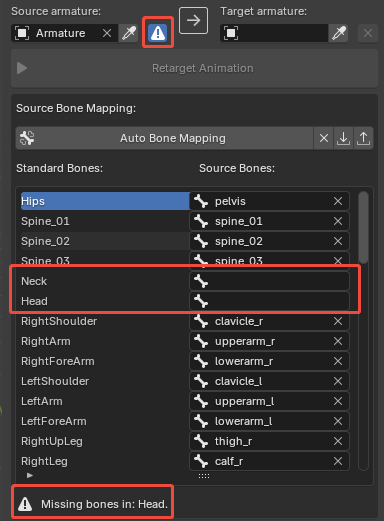Click the Retarget Animation button
Viewport: 384px width, 521px height.
[x=194, y=68]
